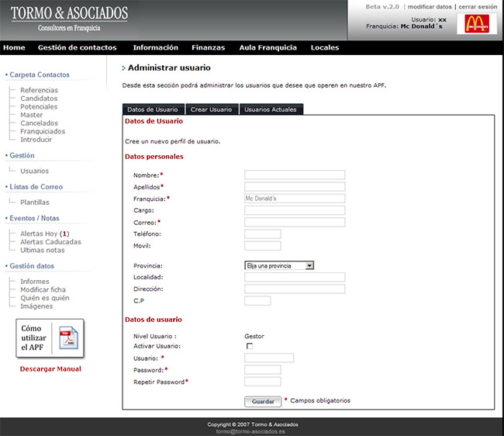Click the Nombre input field

pyautogui.click(x=295, y=175)
